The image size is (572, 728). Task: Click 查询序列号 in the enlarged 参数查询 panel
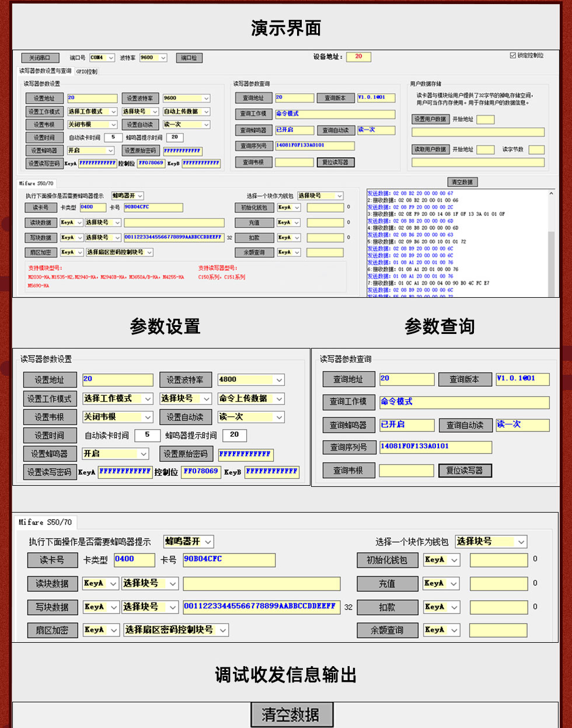[348, 447]
